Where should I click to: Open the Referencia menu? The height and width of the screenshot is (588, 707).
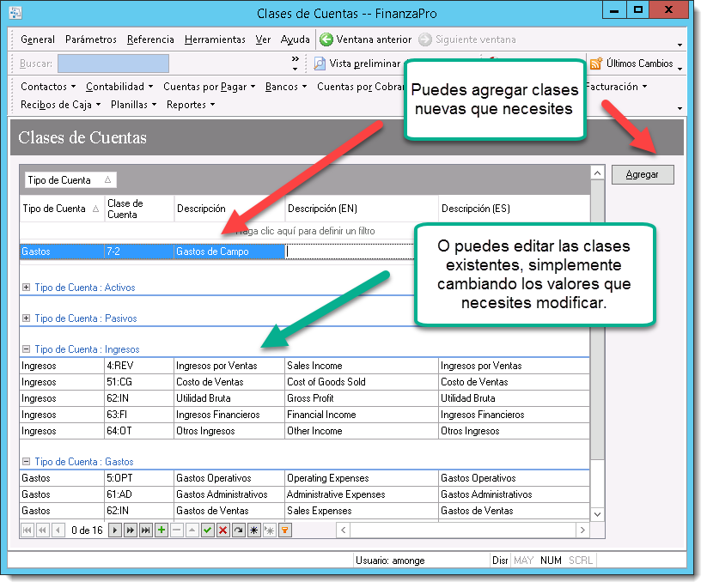click(150, 39)
